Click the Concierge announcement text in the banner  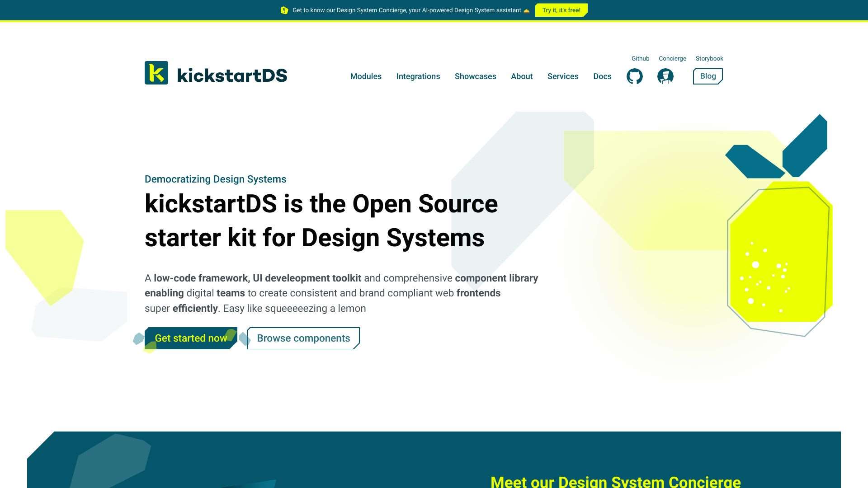(407, 9)
